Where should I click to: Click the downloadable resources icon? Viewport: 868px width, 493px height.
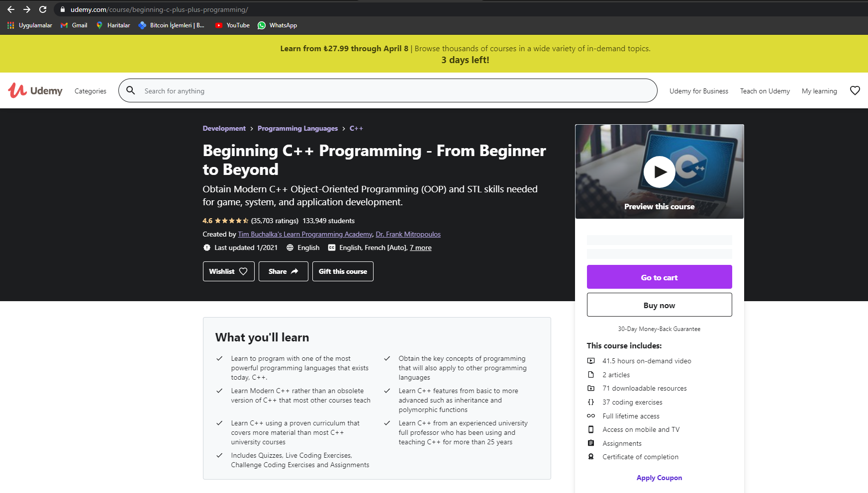pyautogui.click(x=591, y=388)
